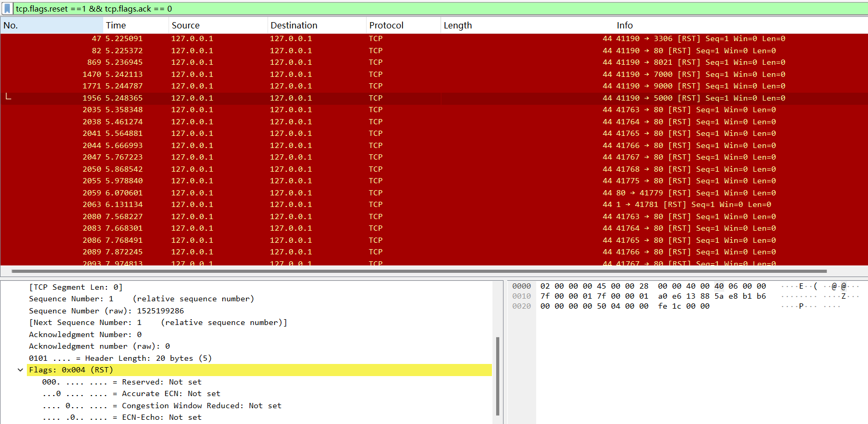The height and width of the screenshot is (424, 868).
Task: Select packet 1956 to port 5000
Action: [434, 98]
